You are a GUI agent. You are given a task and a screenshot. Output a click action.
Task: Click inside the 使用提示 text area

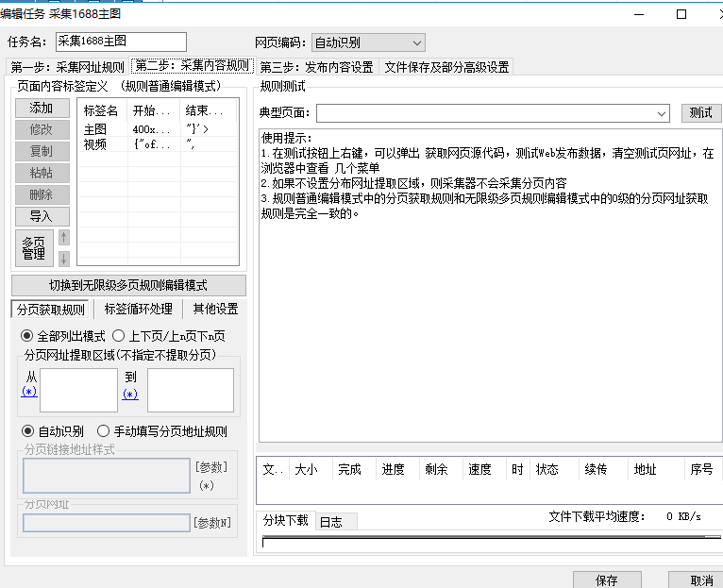[491, 286]
